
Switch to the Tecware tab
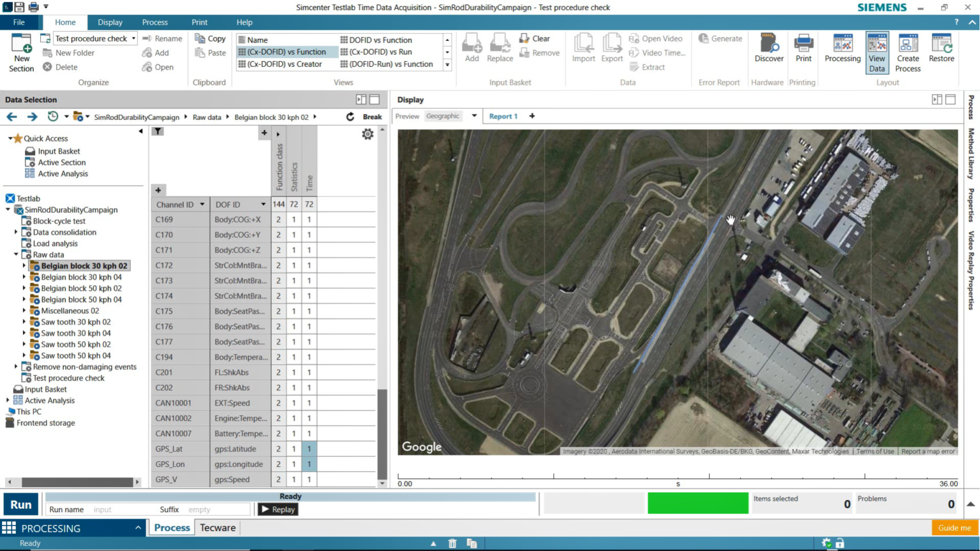(x=218, y=527)
